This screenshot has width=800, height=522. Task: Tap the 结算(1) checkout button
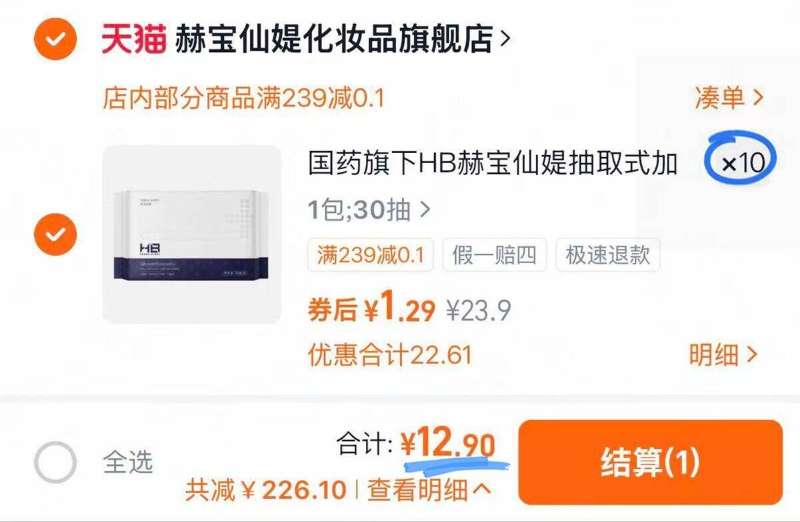(651, 462)
